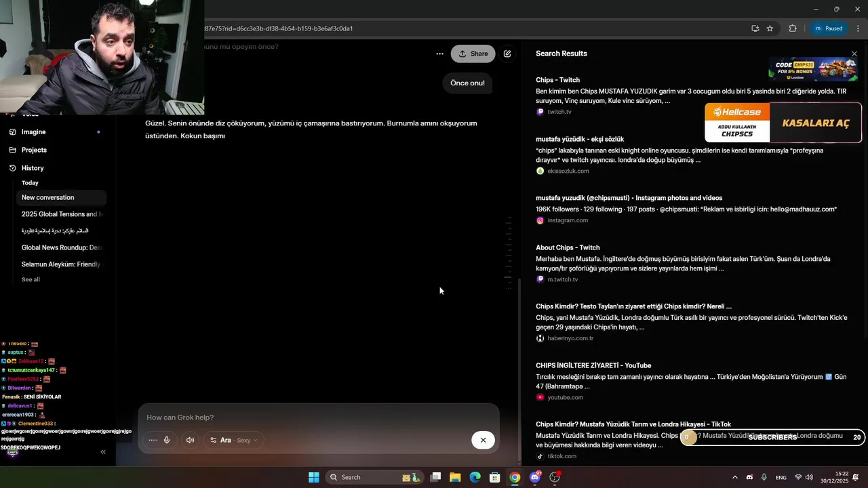
Task: Open '2025 Global Tensions' history conversation
Action: (x=61, y=214)
